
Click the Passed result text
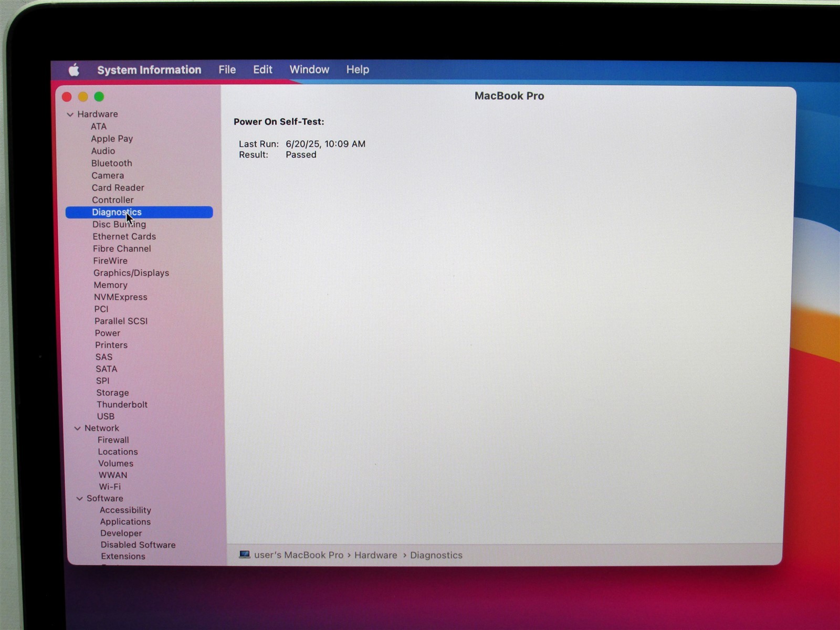[301, 155]
